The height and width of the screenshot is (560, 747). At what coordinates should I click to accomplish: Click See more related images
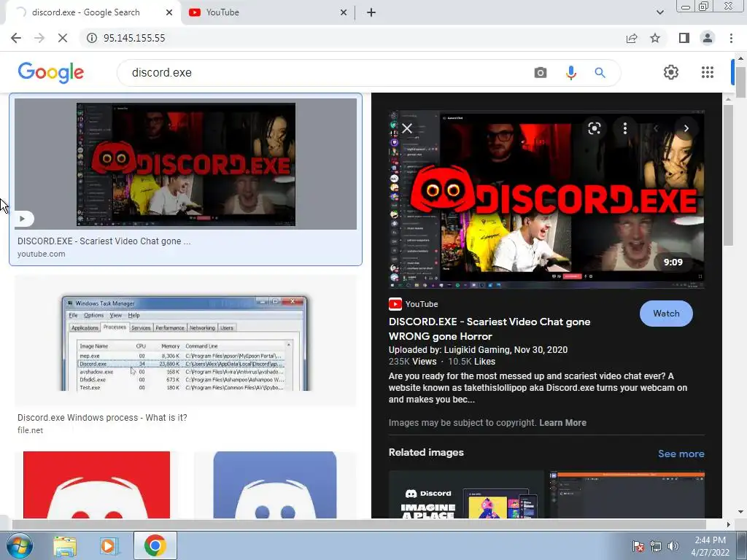pyautogui.click(x=681, y=454)
